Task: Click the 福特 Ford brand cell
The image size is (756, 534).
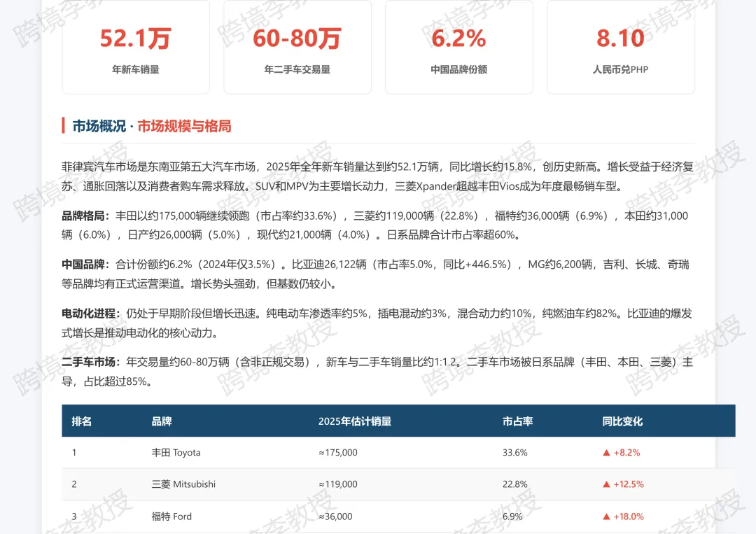Action: (x=171, y=517)
